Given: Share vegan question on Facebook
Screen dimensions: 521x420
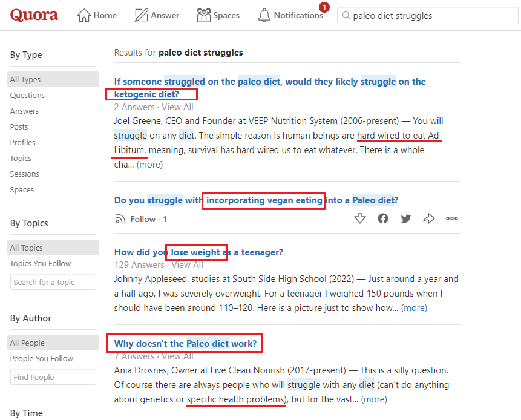Looking at the screenshot, I should (x=383, y=218).
